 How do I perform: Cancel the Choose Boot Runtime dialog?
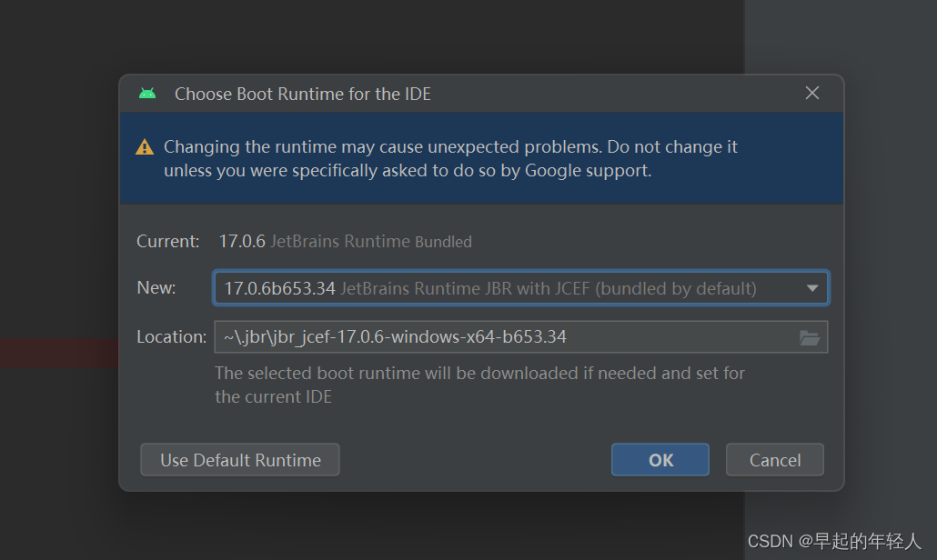[x=774, y=459]
